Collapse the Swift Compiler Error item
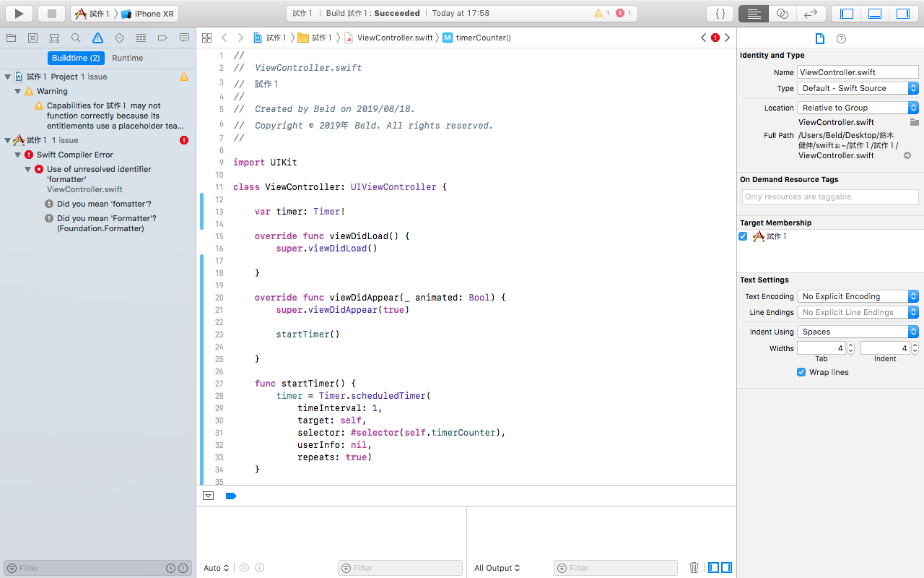 [x=17, y=155]
